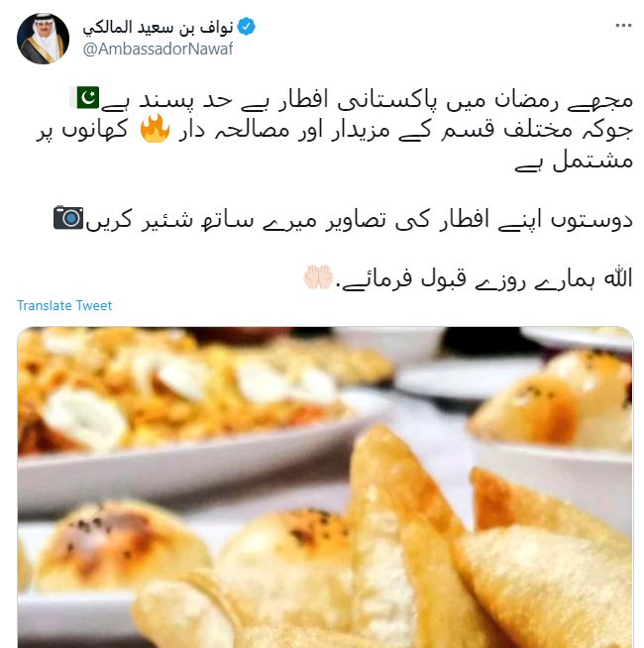Open the attached iftar food photo
The height and width of the screenshot is (648, 644).
pyautogui.click(x=325, y=487)
